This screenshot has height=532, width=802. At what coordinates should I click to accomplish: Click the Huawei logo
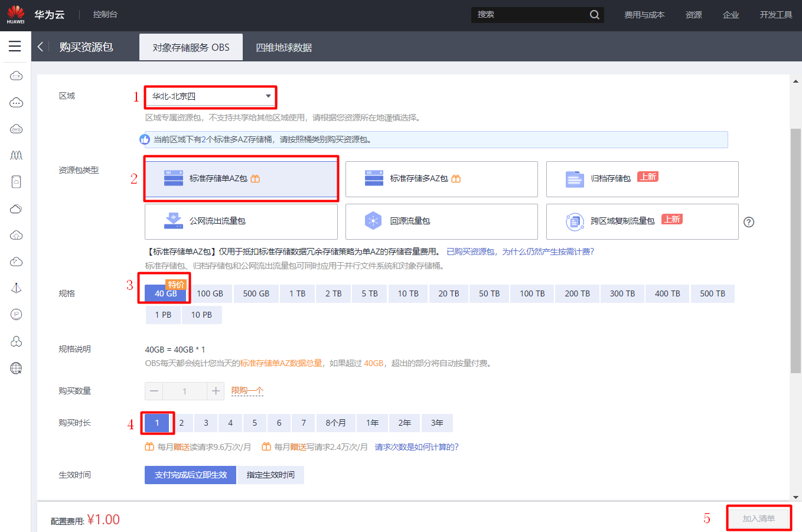pyautogui.click(x=16, y=15)
